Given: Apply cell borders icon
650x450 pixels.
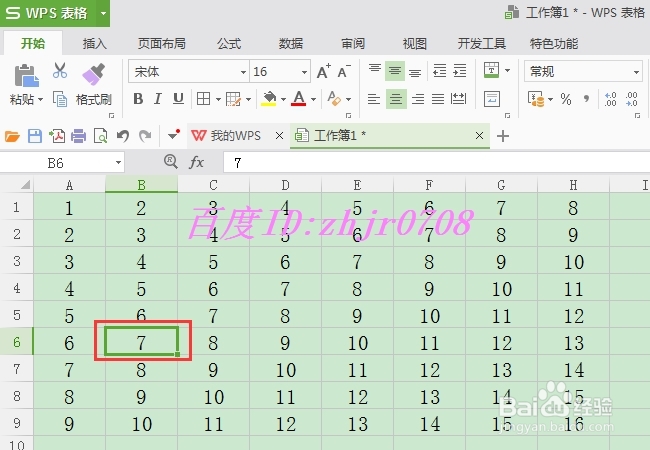Looking at the screenshot, I should pyautogui.click(x=203, y=99).
